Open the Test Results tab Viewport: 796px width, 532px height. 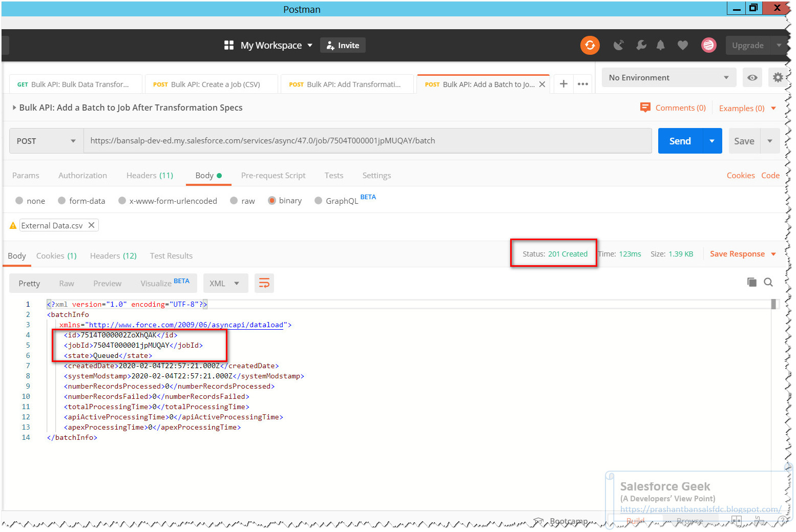click(171, 256)
